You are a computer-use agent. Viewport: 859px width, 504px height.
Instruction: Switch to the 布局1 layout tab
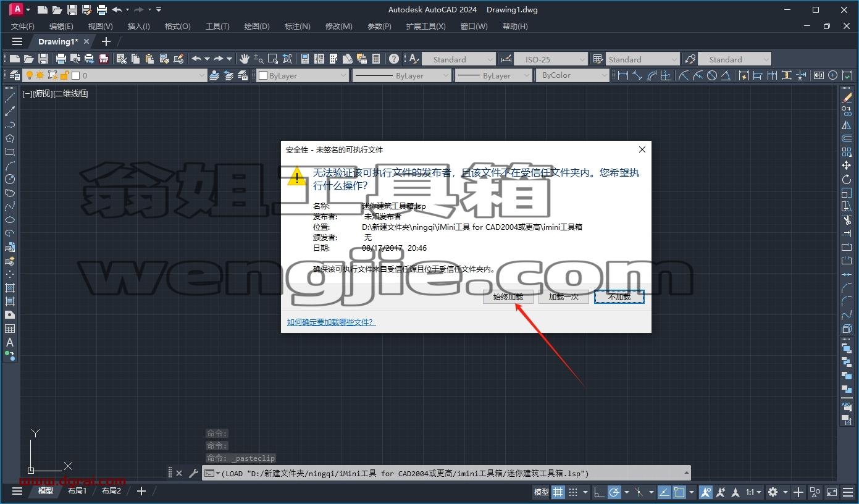click(x=77, y=491)
